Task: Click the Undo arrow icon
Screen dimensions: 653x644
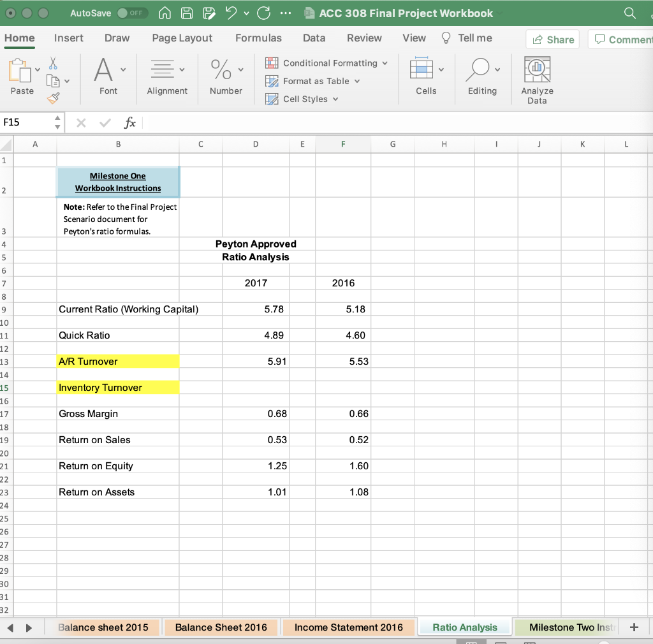Action: point(231,13)
